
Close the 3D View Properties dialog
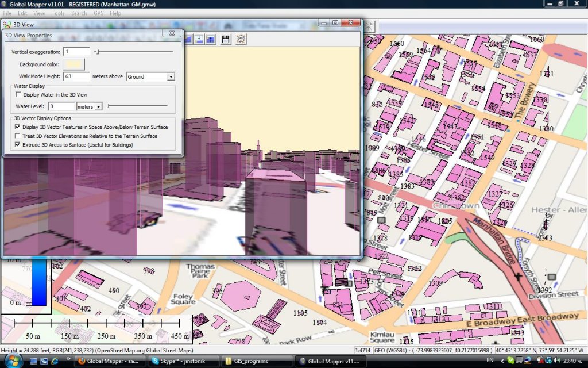click(172, 34)
